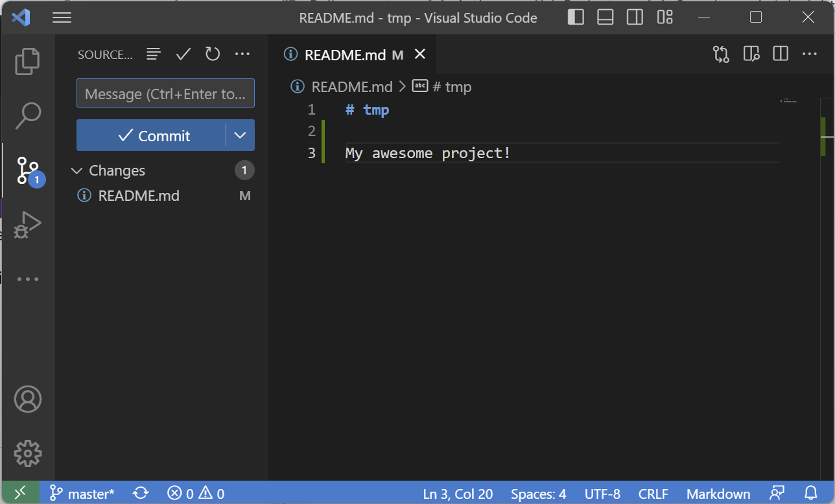Toggle Primary Side Bar in title bar

pos(576,17)
